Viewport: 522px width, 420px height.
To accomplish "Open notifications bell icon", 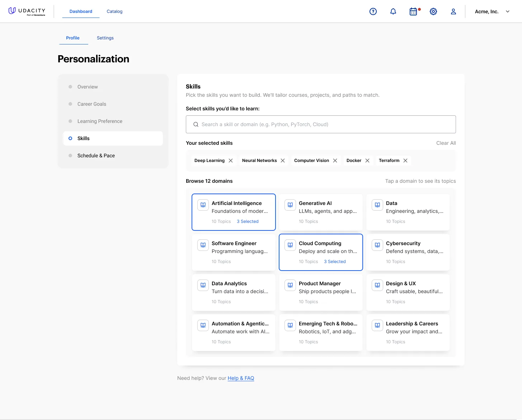I will tap(393, 11).
